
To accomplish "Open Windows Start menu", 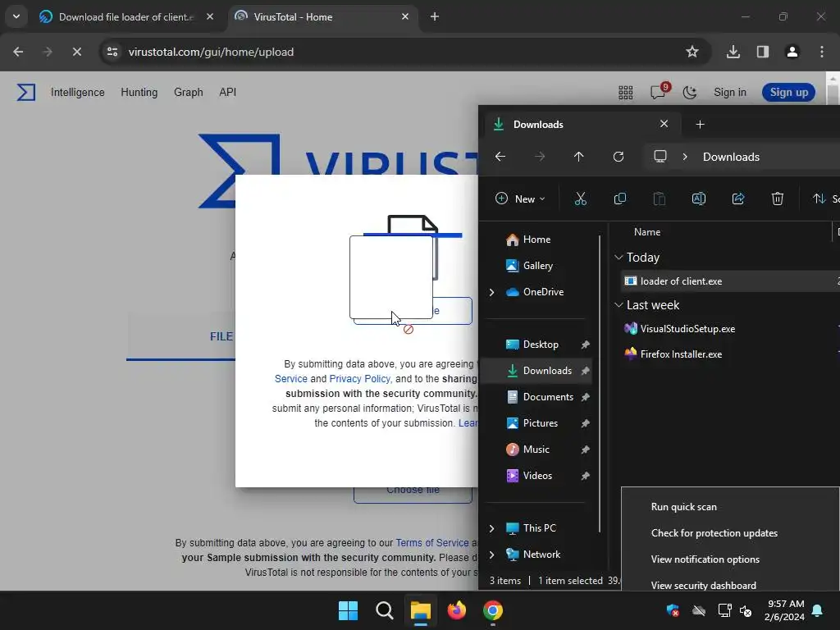I will pos(348,610).
